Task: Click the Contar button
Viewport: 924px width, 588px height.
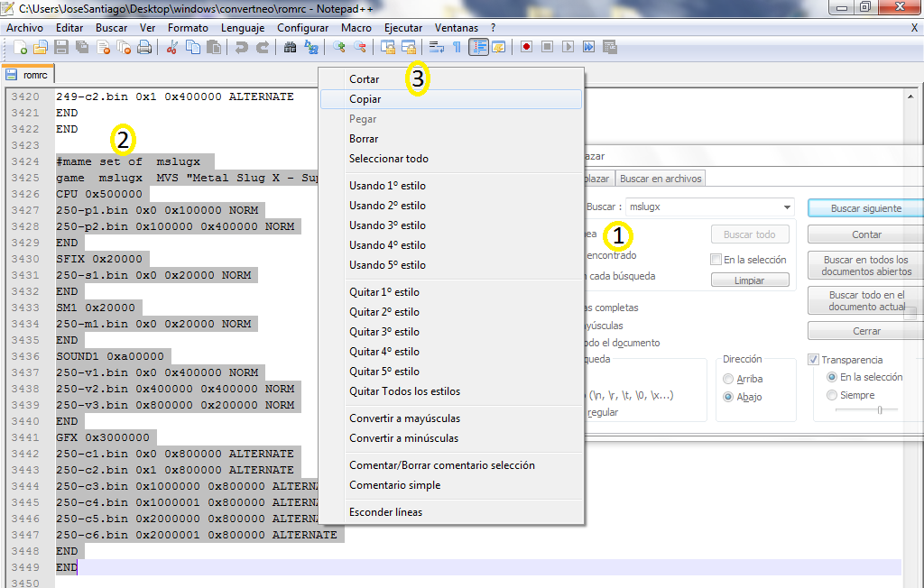Action: coord(865,234)
